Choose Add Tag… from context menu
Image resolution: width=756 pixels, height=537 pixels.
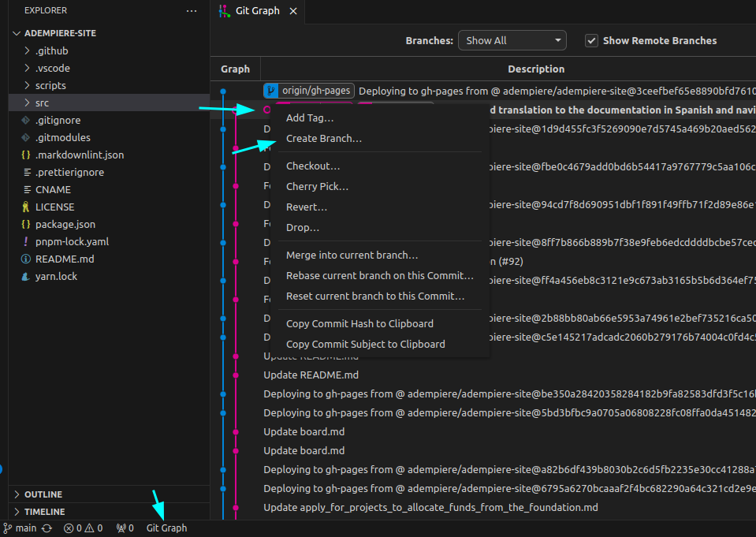pos(380,117)
